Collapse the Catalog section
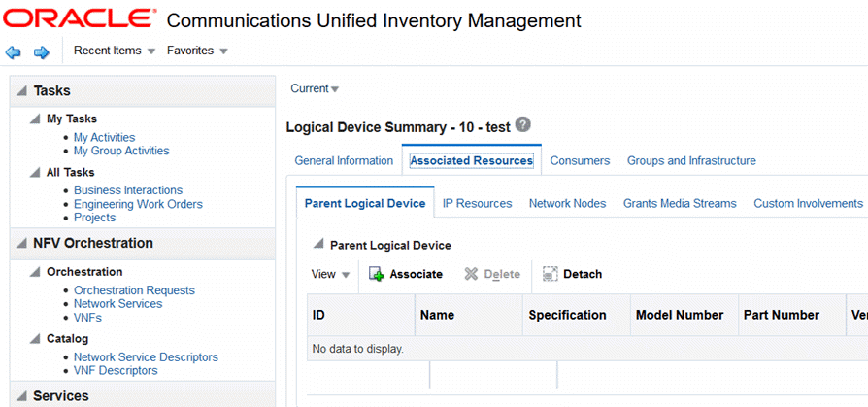The width and height of the screenshot is (868, 407). pos(35,338)
